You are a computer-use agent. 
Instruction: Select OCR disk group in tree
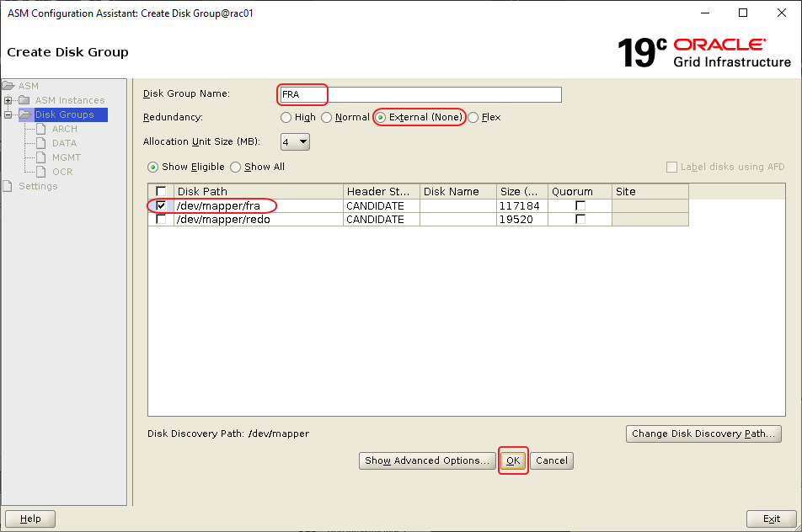(62, 172)
